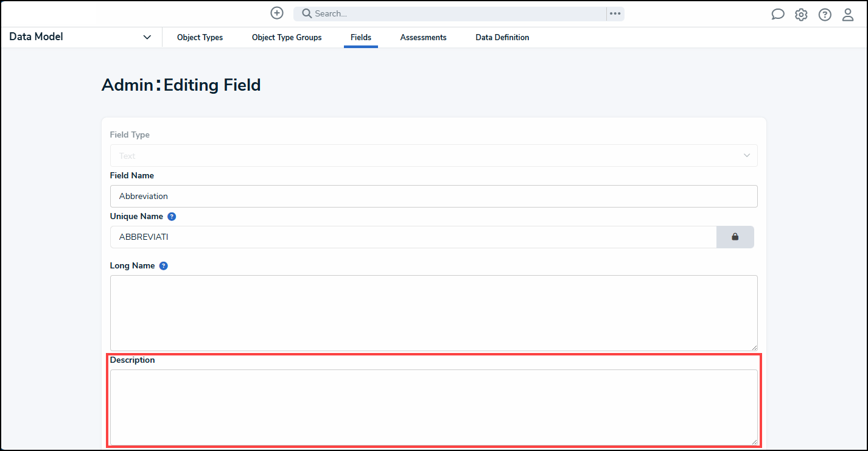Open the Create New (+) icon

tap(276, 13)
